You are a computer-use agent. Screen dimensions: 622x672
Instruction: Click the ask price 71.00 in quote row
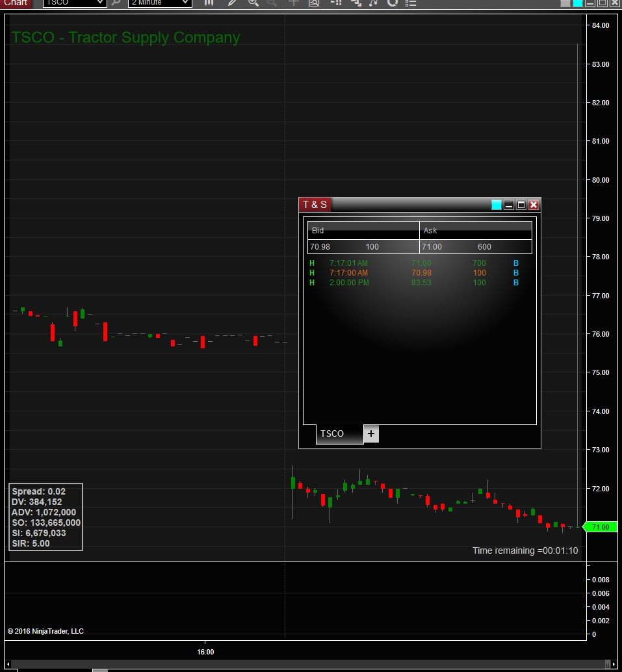pos(432,247)
